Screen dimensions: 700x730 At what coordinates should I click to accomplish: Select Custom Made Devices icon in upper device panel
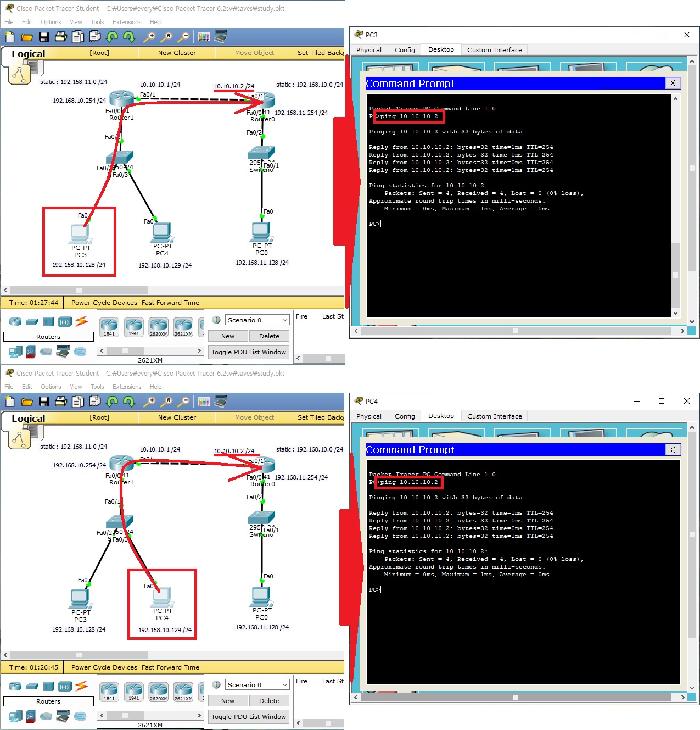(63, 351)
